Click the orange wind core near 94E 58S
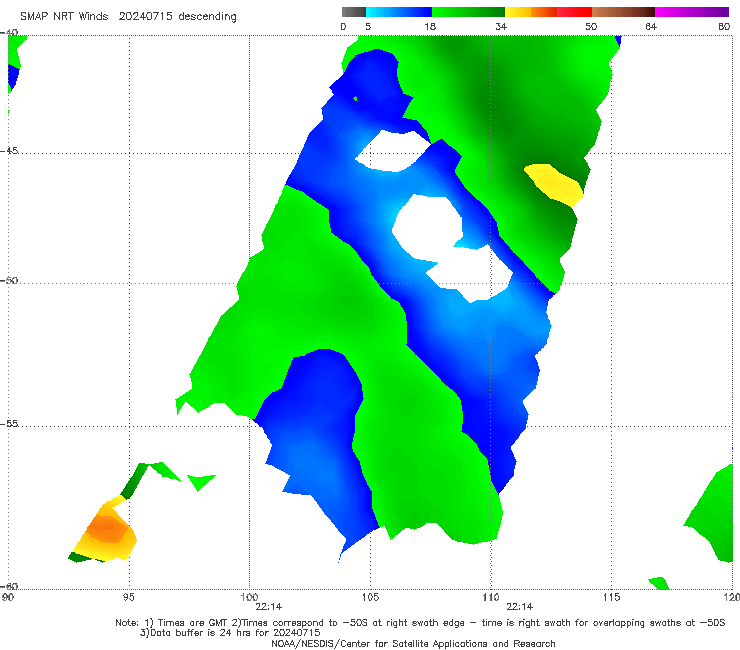The height and width of the screenshot is (650, 740). pyautogui.click(x=108, y=529)
